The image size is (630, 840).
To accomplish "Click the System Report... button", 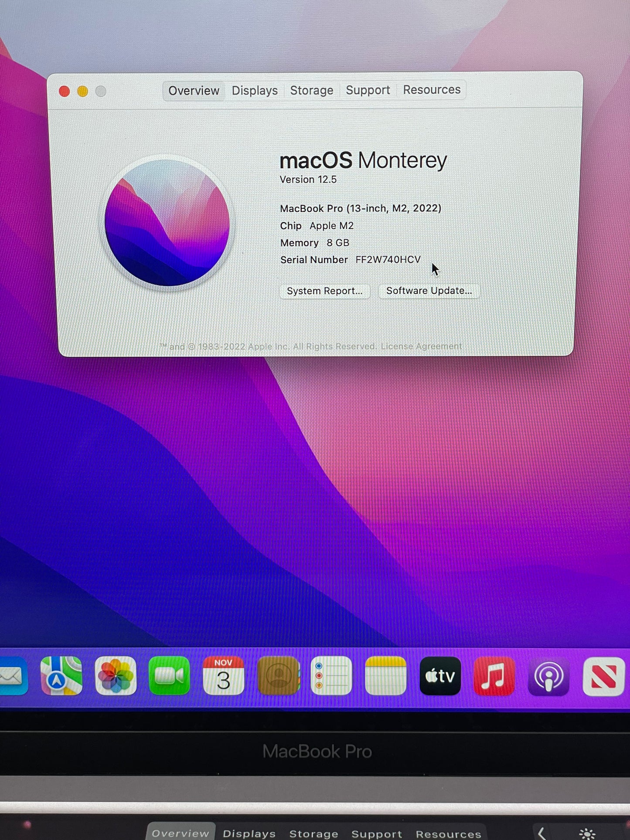I will tap(325, 291).
